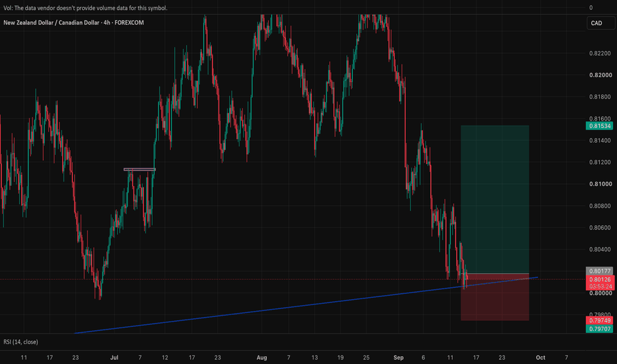This screenshot has height=364, width=617.
Task: Click the Vol data vendor notice text
Action: [x=85, y=8]
